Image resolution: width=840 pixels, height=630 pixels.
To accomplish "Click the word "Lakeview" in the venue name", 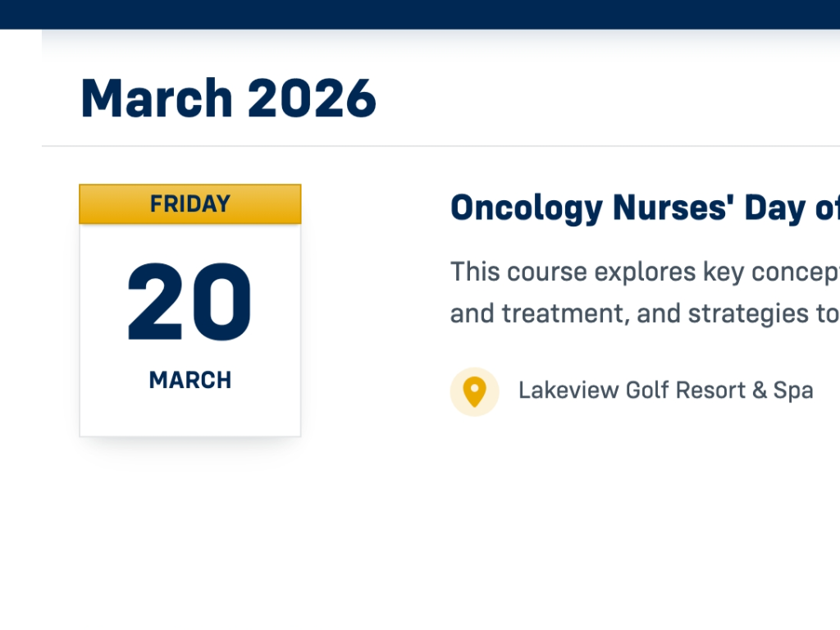I will click(568, 390).
